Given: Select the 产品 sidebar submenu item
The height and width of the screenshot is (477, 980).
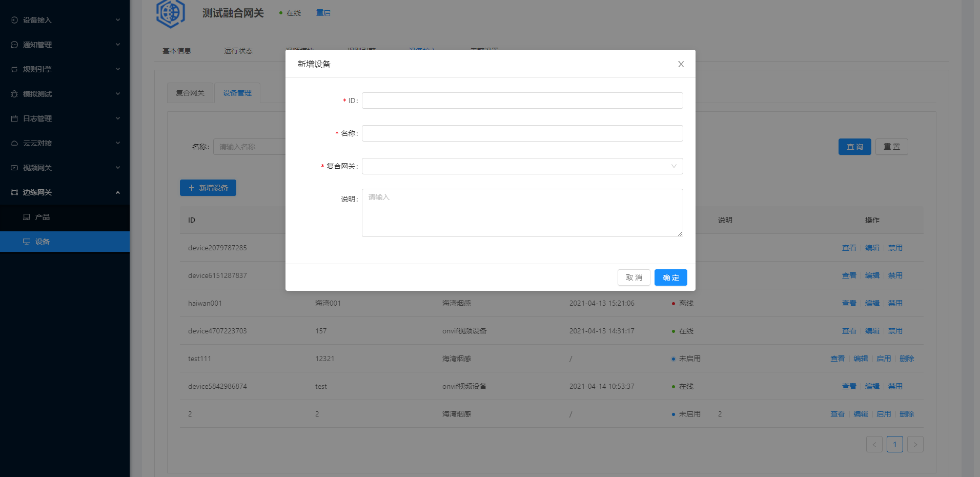Looking at the screenshot, I should [42, 217].
